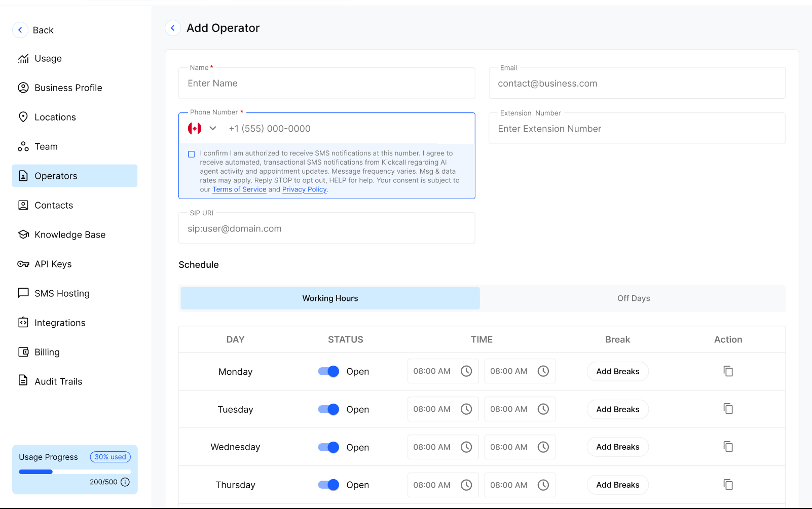Image resolution: width=812 pixels, height=509 pixels.
Task: Open Wednesday end time clock picker
Action: (543, 447)
